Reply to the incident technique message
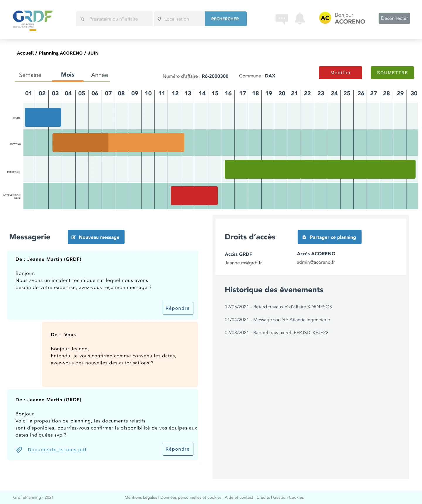The width and height of the screenshot is (422, 504). (178, 308)
